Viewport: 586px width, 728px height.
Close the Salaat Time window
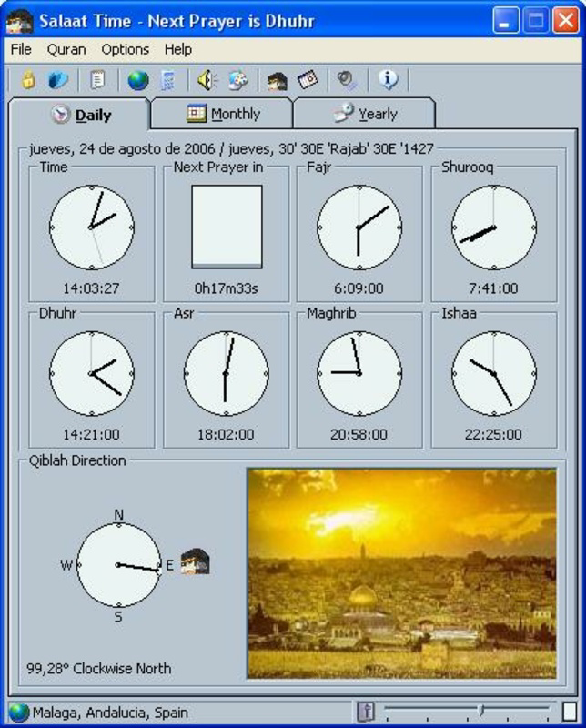tap(566, 21)
